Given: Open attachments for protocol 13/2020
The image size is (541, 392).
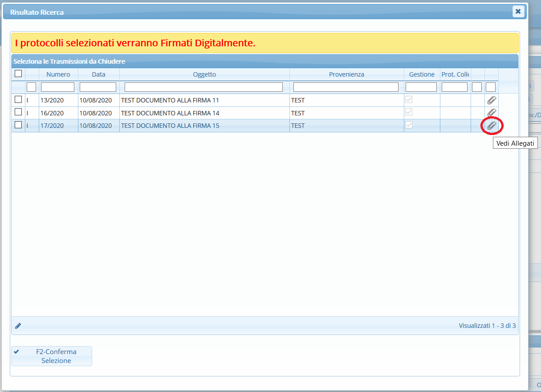Looking at the screenshot, I should click(x=492, y=100).
